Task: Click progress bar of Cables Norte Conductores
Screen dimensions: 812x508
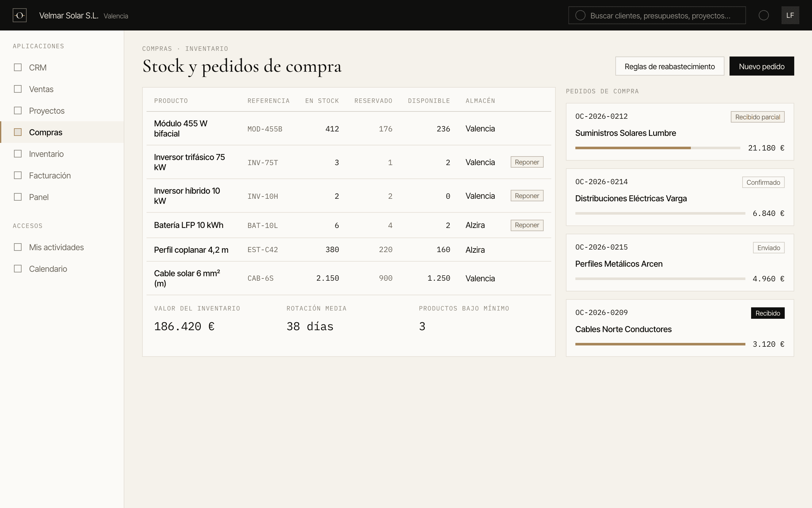Action: pos(660,344)
